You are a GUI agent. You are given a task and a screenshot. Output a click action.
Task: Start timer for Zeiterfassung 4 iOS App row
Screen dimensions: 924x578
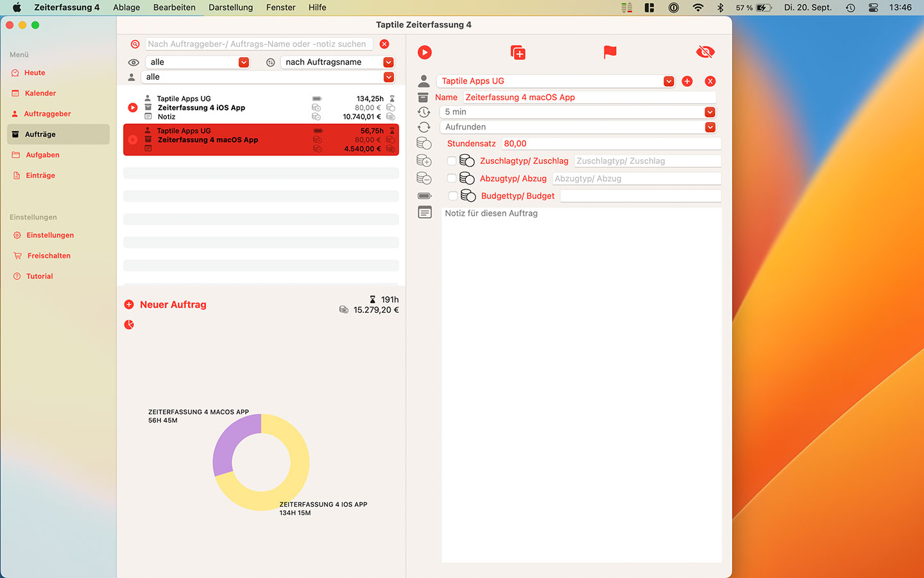pos(133,108)
